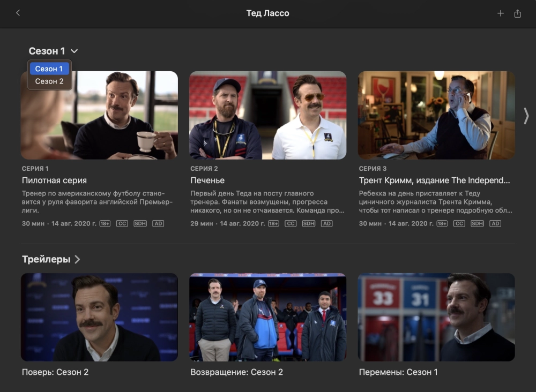Play the Возвращение: Сезон 2 trailer thumbnail
The image size is (536, 392).
[x=267, y=317]
